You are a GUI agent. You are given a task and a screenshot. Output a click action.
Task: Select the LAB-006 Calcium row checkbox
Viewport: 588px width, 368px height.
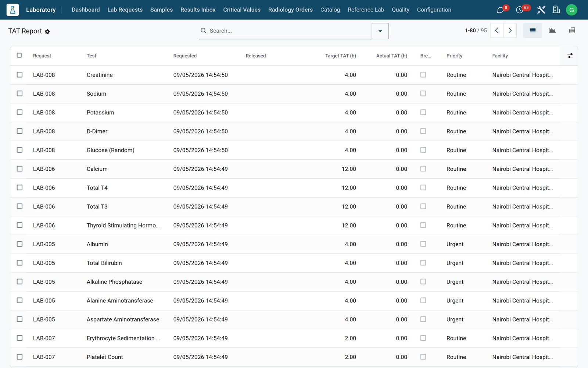[x=19, y=169]
